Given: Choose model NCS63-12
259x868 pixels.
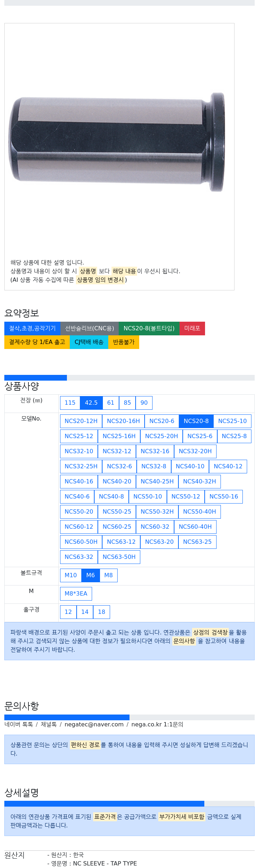Looking at the screenshot, I should point(121,542).
